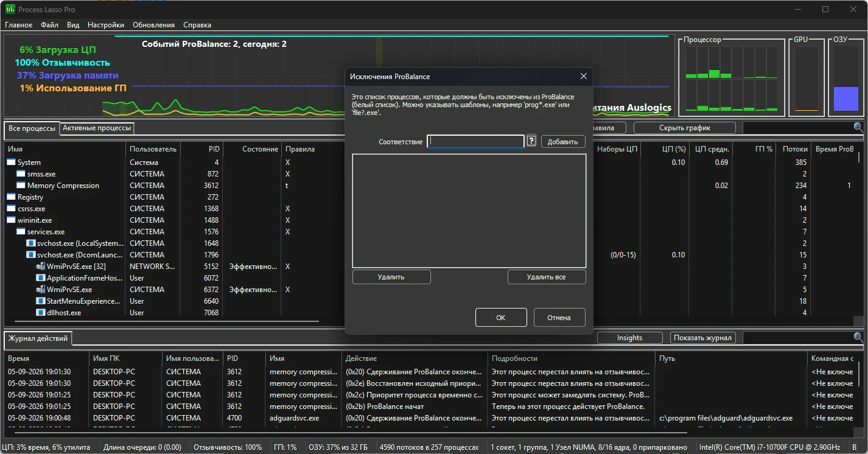Screen dimensions: 868x454
Task: Click the icon beside smss.exe
Action: click(x=21, y=174)
